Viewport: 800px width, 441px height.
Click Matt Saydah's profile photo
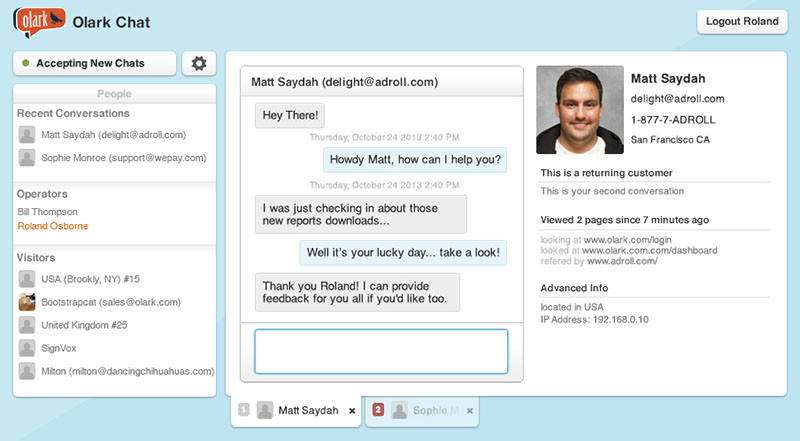tap(580, 110)
